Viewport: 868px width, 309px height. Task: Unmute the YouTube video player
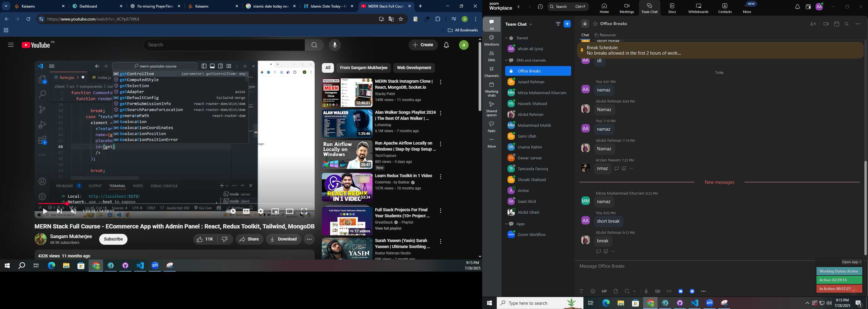(x=74, y=212)
